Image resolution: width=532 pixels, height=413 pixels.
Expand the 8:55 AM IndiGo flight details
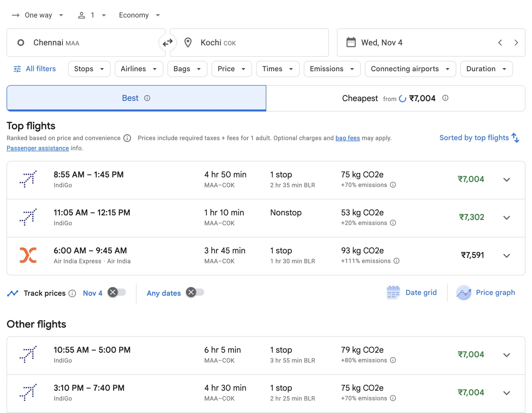click(507, 180)
